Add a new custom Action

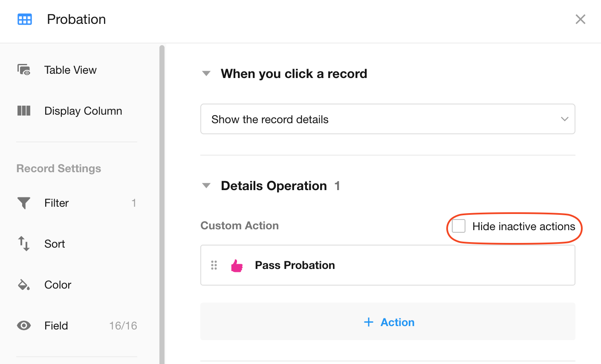pyautogui.click(x=388, y=322)
